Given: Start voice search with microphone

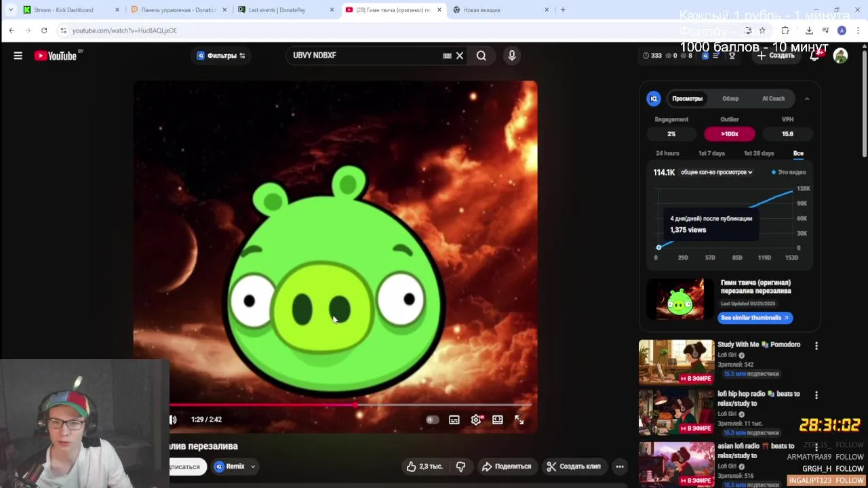Looking at the screenshot, I should pos(512,56).
